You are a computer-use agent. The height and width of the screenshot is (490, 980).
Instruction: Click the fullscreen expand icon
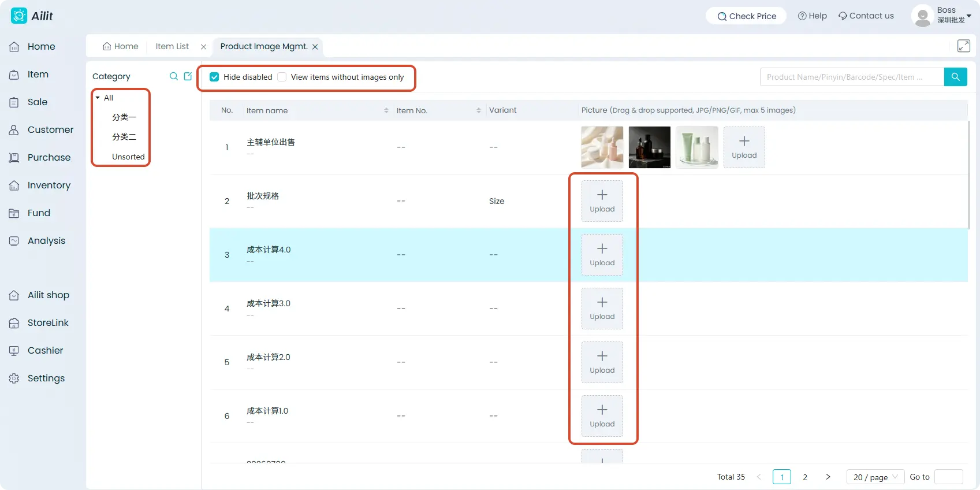(x=963, y=46)
